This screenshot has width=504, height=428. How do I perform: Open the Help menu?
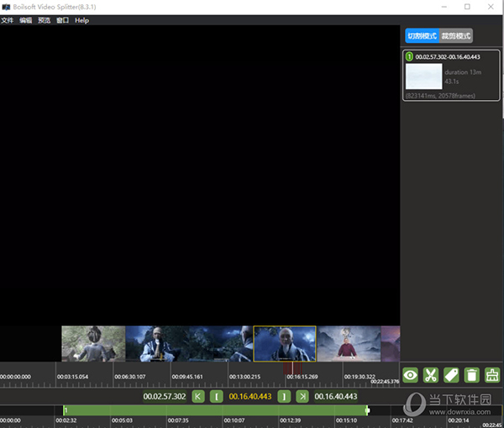[x=82, y=20]
